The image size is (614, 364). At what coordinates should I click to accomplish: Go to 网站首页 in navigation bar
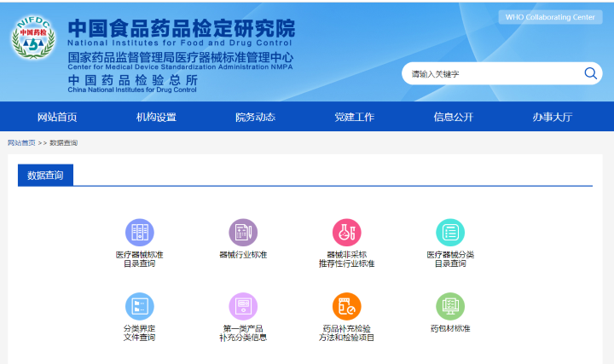[x=57, y=117]
